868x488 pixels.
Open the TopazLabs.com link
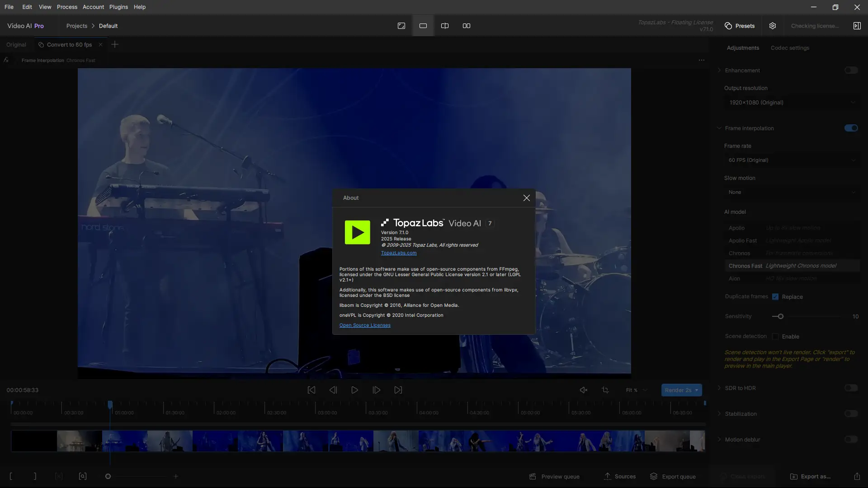399,253
